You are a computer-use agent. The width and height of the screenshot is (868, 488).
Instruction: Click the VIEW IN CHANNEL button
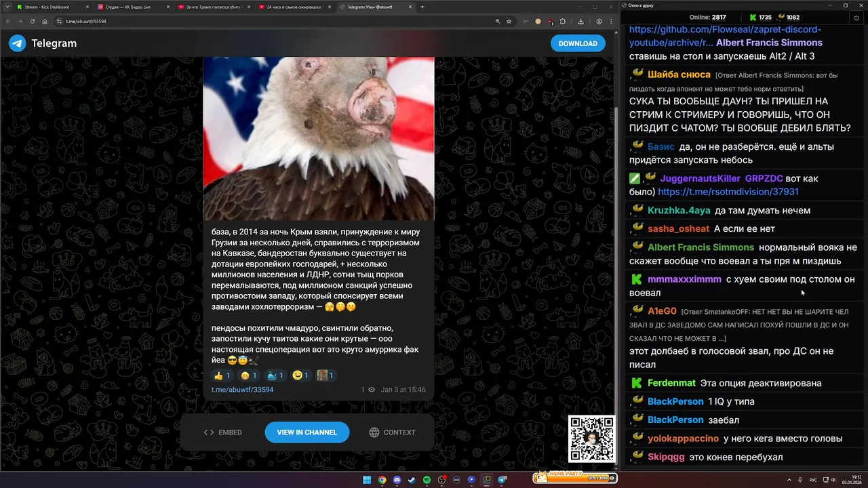[x=307, y=432]
